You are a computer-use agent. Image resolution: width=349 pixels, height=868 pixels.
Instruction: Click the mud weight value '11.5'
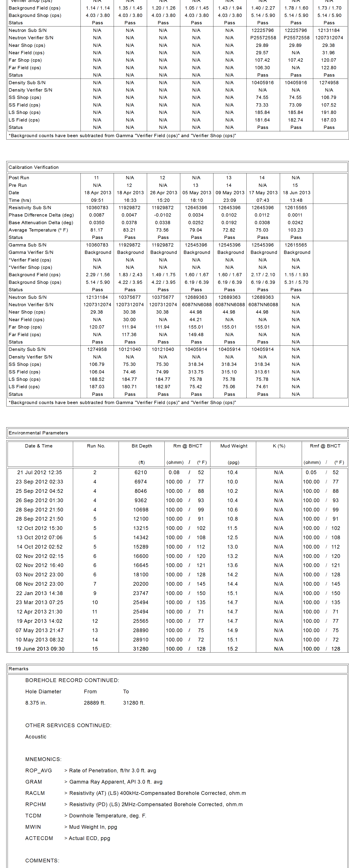pyautogui.click(x=233, y=528)
